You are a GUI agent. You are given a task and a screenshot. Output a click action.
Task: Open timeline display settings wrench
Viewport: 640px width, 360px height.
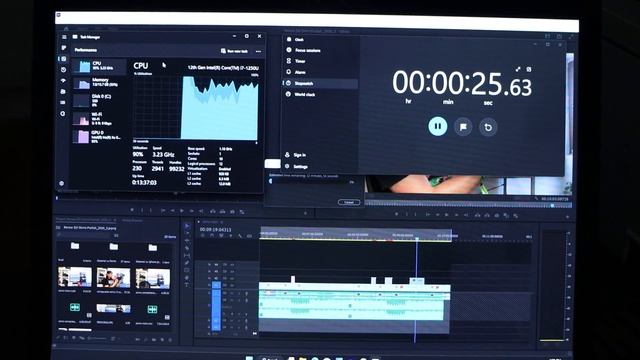pyautogui.click(x=240, y=236)
